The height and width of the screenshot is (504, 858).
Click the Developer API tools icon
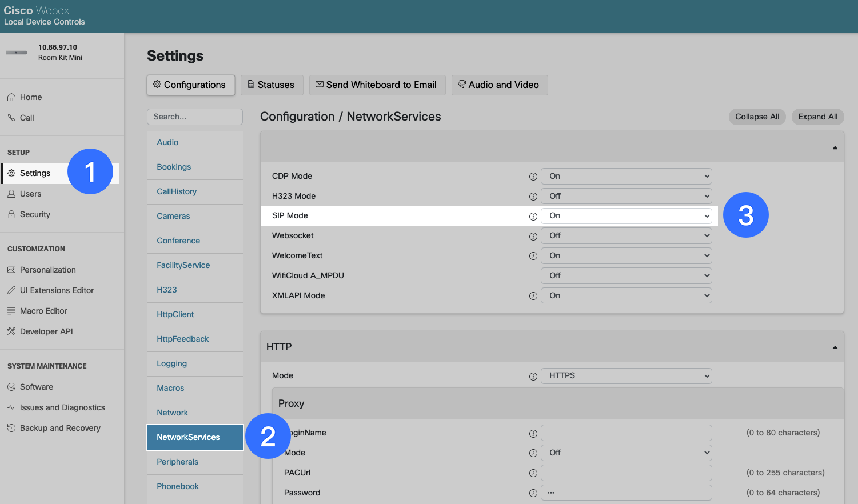tap(13, 331)
